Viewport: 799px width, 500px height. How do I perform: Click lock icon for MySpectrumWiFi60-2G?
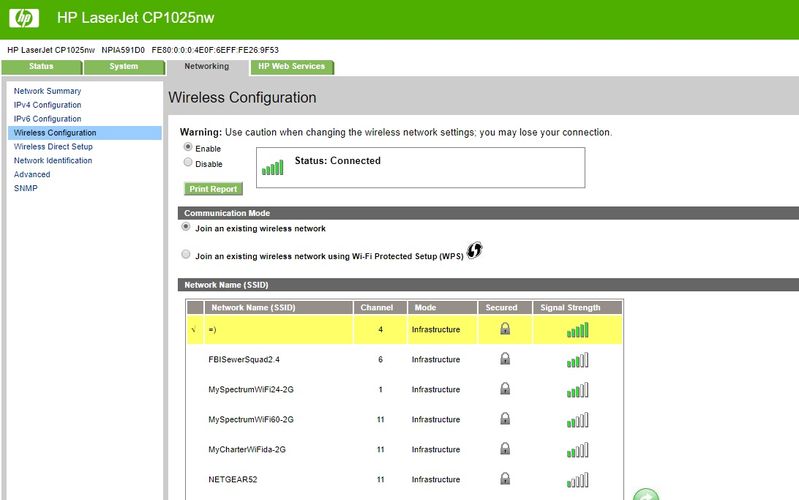[x=505, y=419]
